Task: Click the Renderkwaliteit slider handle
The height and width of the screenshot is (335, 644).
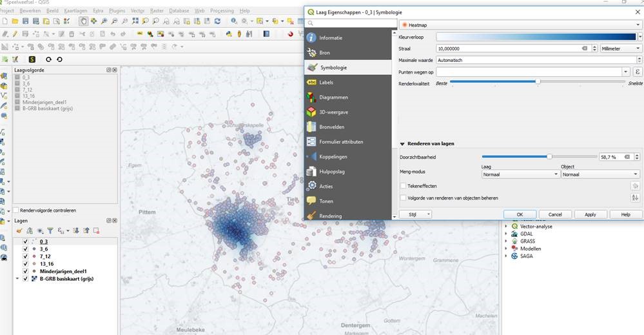Action: coord(538,82)
